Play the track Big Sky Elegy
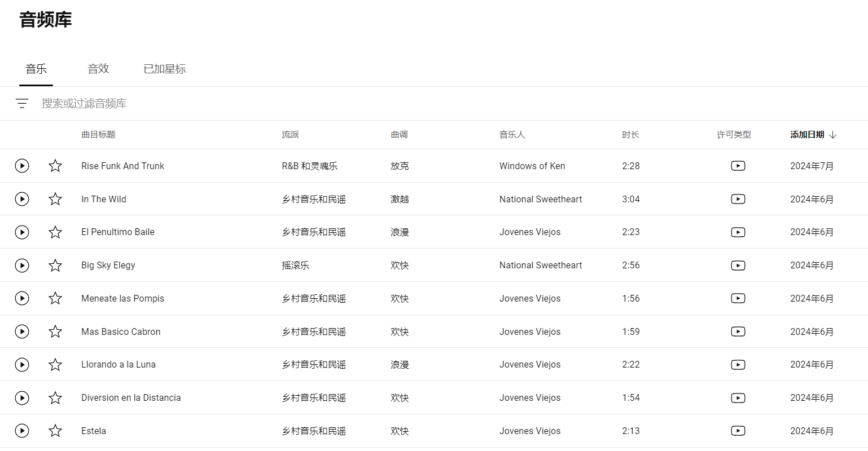The height and width of the screenshot is (451, 868). [22, 266]
